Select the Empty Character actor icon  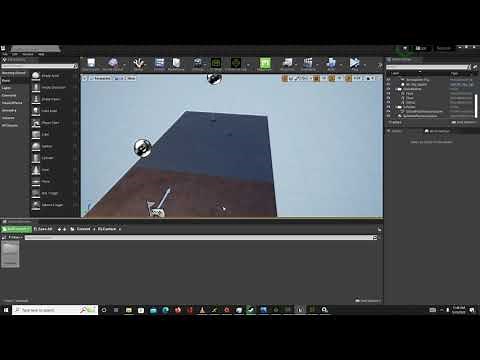point(36,87)
